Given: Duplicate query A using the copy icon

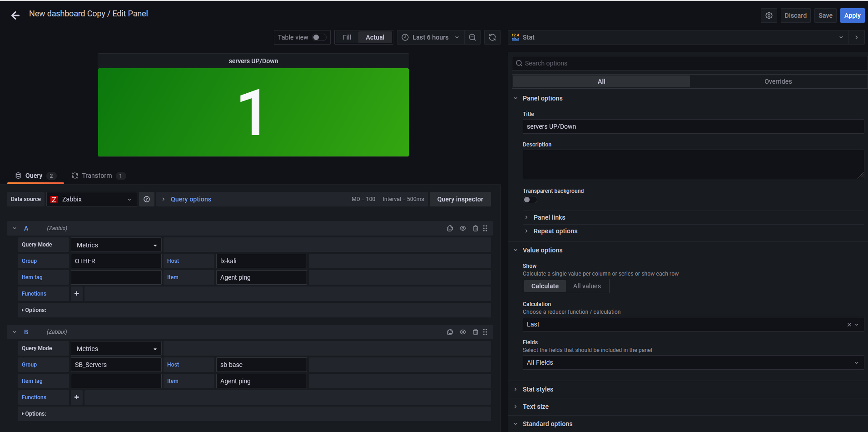Looking at the screenshot, I should (x=450, y=228).
